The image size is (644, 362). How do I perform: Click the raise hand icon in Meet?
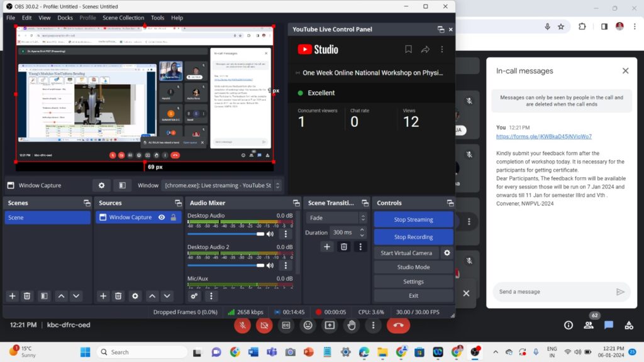pos(352,325)
